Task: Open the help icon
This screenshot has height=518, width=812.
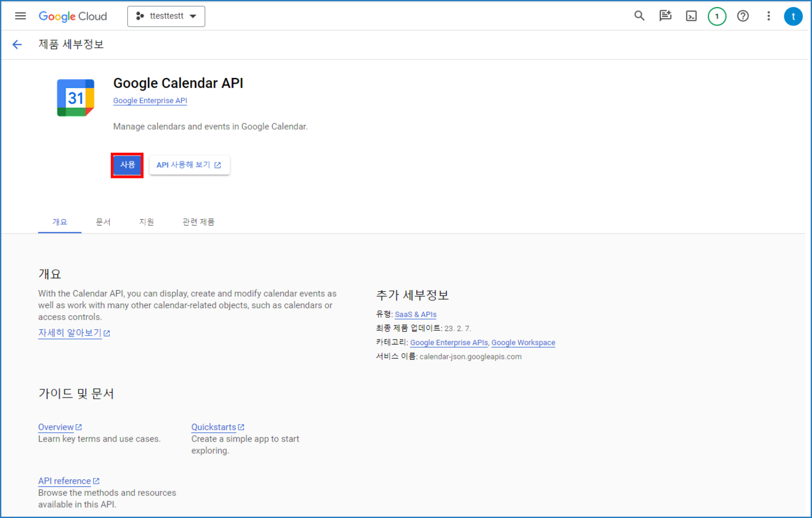Action: coord(743,16)
